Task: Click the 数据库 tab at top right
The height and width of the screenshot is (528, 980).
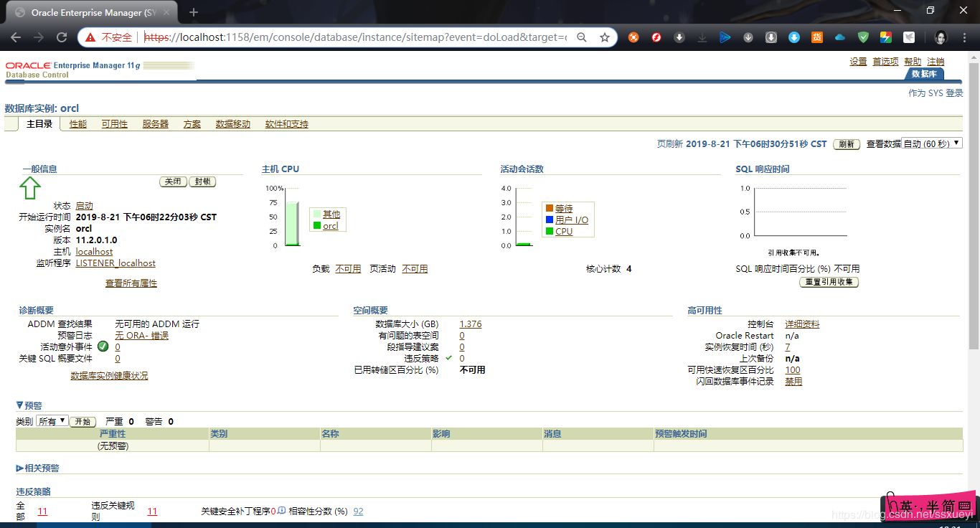Action: point(924,74)
